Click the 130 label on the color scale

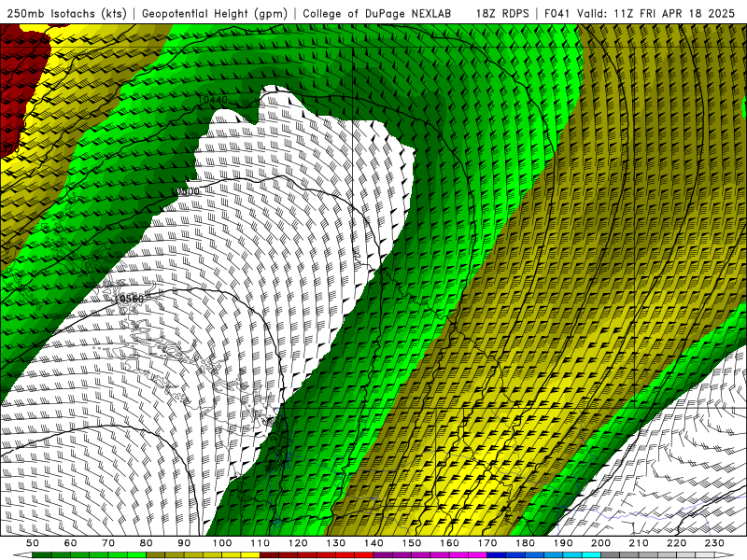(x=336, y=543)
